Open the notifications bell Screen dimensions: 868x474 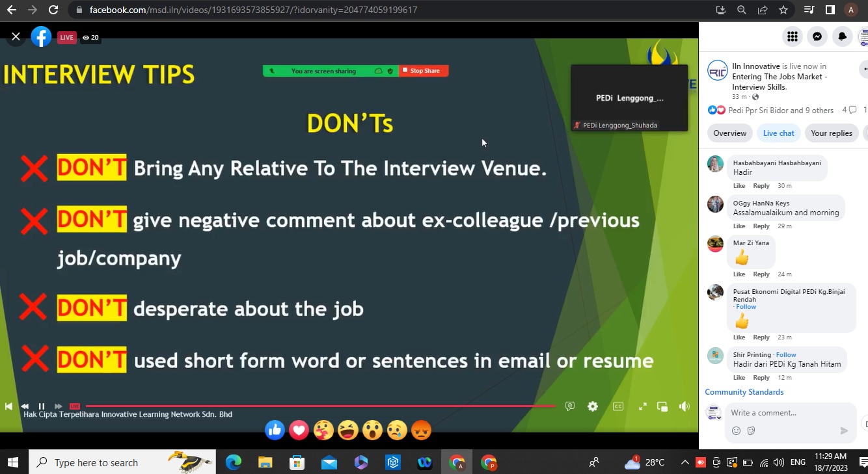(842, 37)
